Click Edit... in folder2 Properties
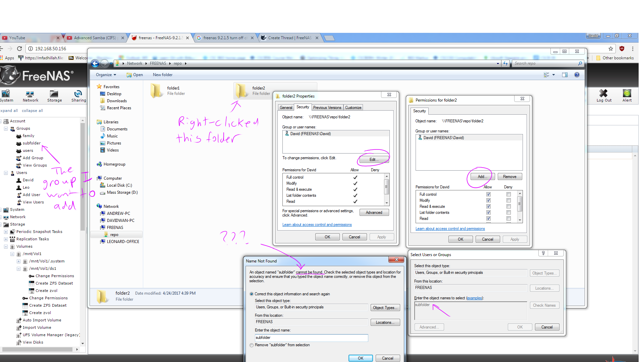The image size is (644, 362). click(x=374, y=160)
